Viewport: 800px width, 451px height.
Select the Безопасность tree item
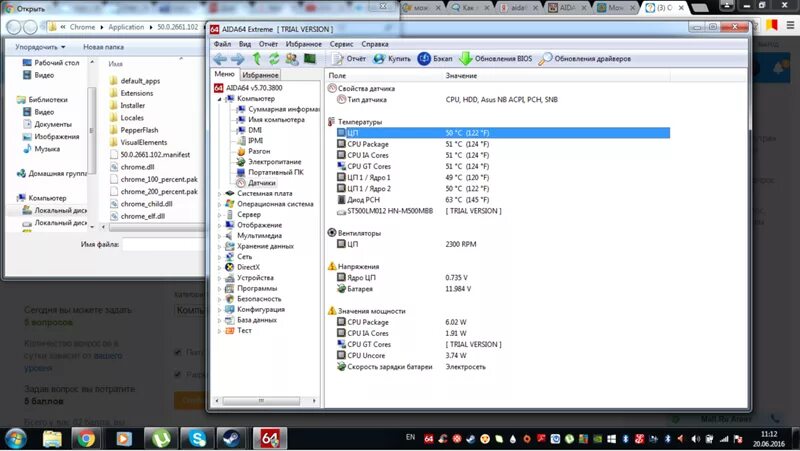tap(254, 299)
